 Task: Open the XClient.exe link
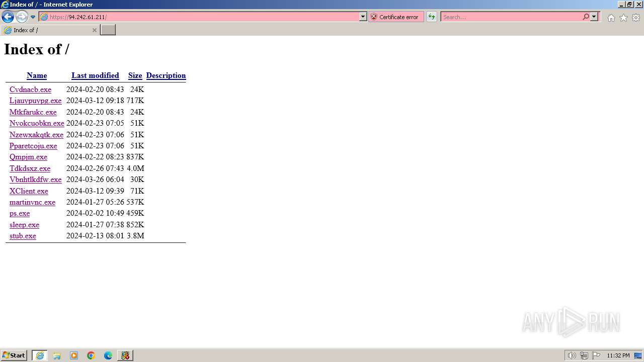(29, 191)
